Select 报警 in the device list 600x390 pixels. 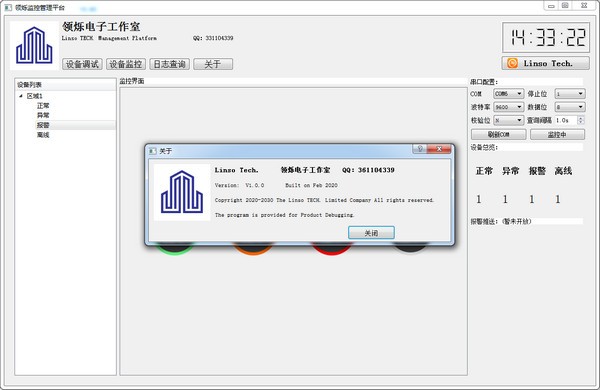click(x=43, y=125)
